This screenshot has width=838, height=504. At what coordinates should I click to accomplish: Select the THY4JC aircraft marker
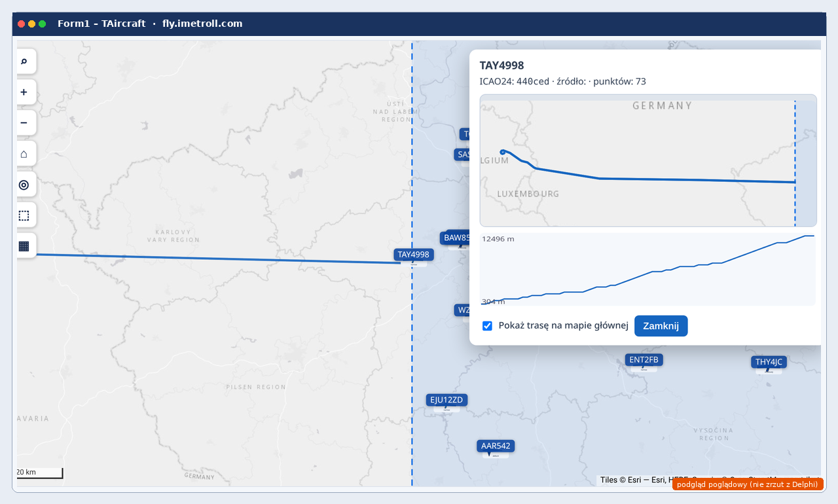click(x=769, y=362)
